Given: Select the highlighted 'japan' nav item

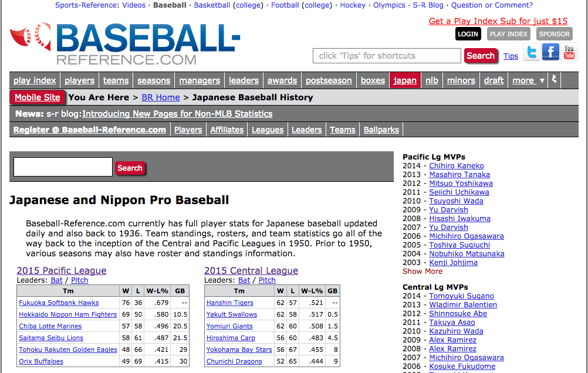Looking at the screenshot, I should pyautogui.click(x=405, y=80).
